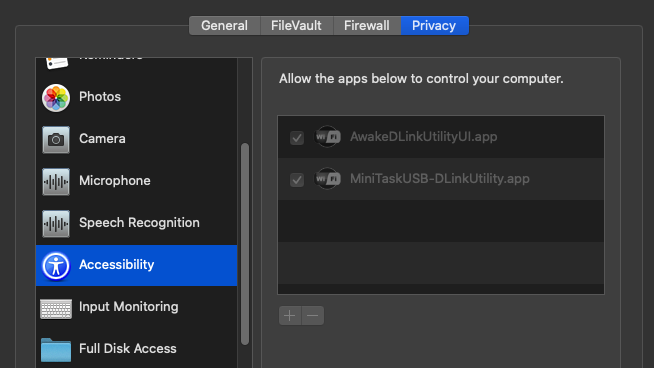Click the privacy list scrollbar thumb

pyautogui.click(x=245, y=244)
